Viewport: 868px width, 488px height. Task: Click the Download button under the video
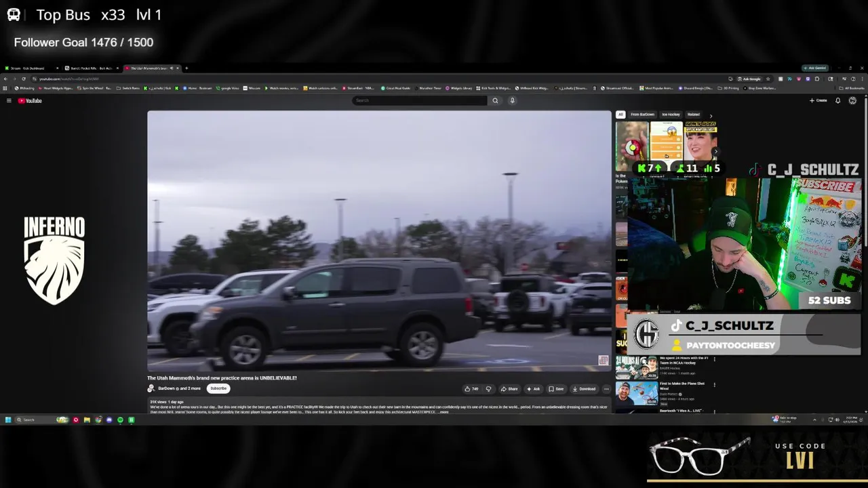[x=584, y=389]
